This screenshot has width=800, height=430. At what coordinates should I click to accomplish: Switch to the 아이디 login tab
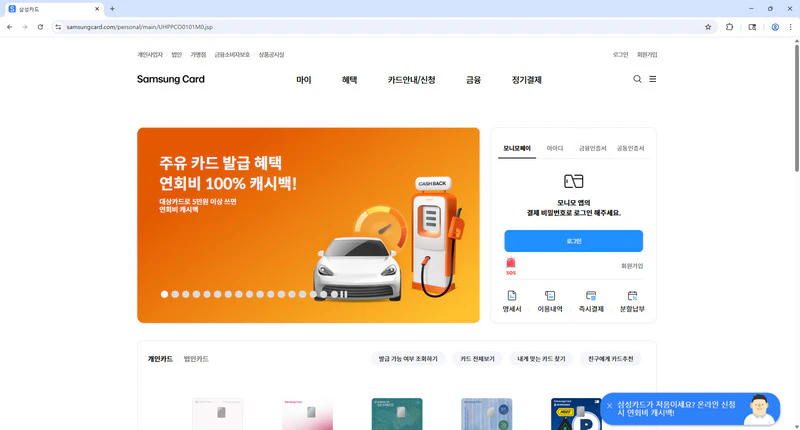555,148
